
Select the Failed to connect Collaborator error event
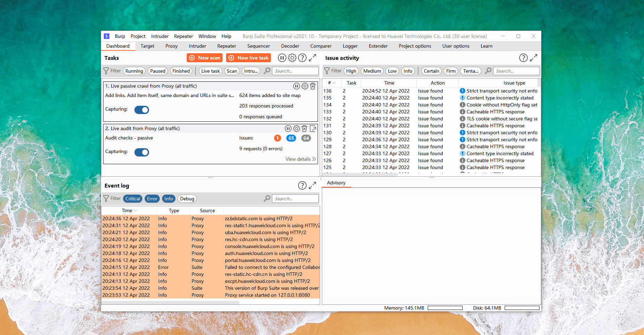point(211,267)
